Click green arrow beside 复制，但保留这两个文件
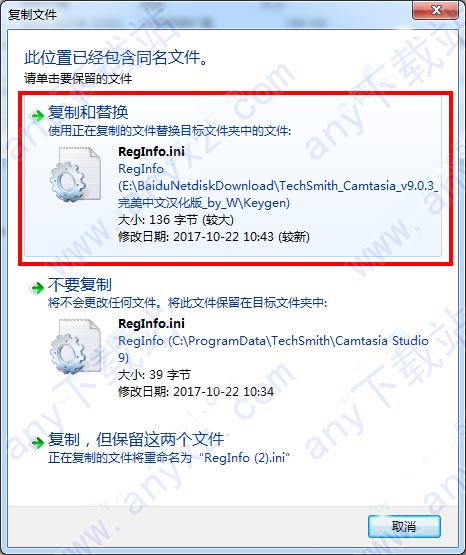 point(37,442)
